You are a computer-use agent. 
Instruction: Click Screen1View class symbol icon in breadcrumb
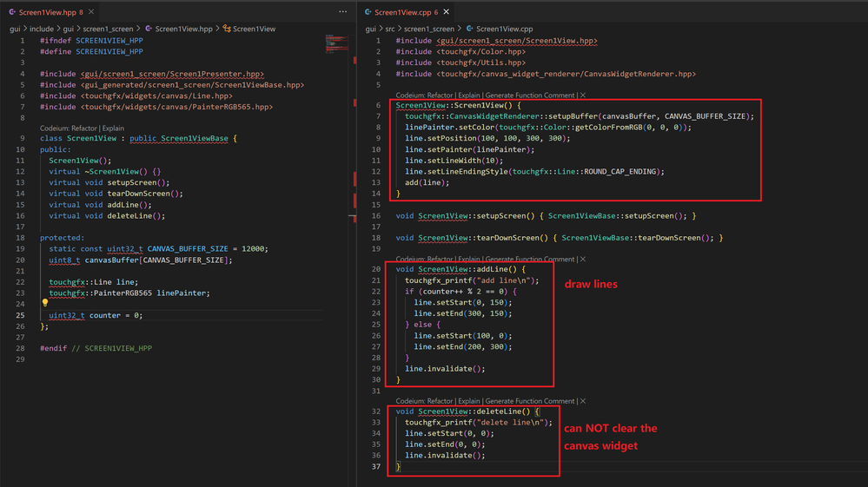click(227, 29)
